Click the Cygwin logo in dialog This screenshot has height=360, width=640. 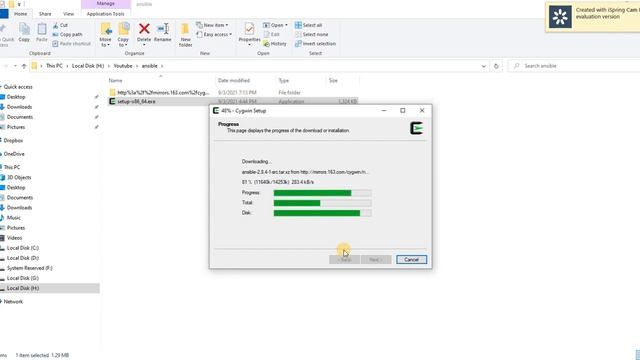click(416, 128)
